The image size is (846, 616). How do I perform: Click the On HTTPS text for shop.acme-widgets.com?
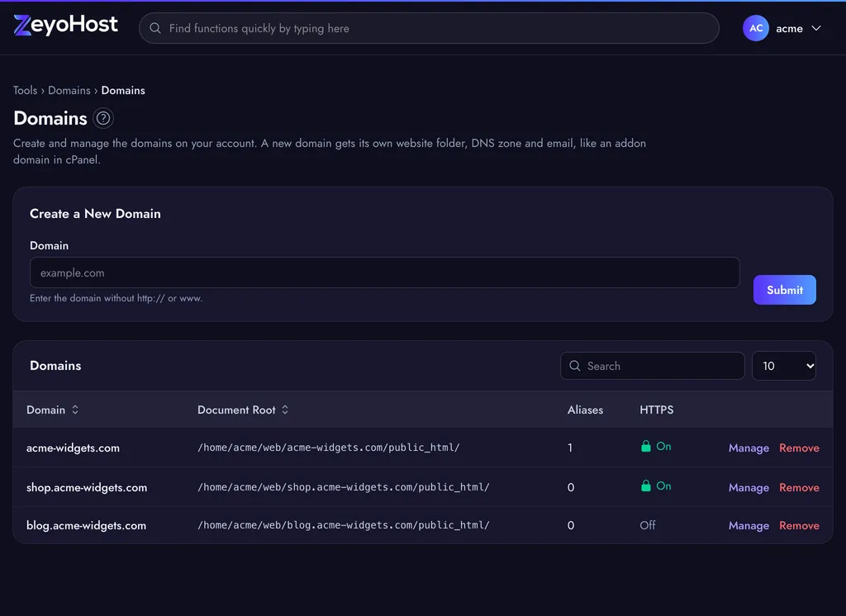[x=663, y=486]
